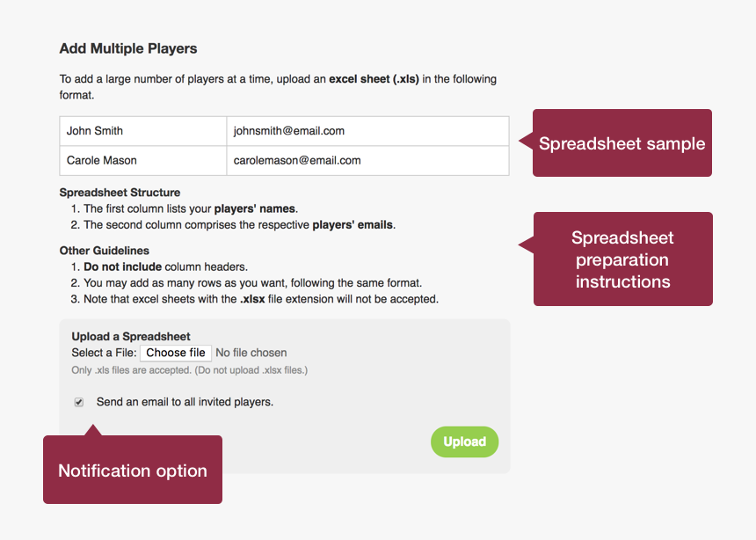Viewport: 756px width, 540px height.
Task: Click the Upload a Spreadsheet title
Action: tap(131, 336)
